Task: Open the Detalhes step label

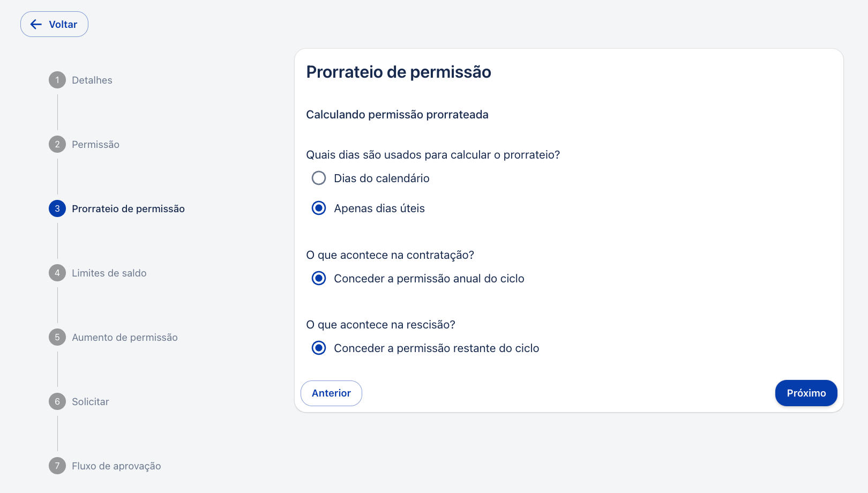Action: [x=92, y=80]
